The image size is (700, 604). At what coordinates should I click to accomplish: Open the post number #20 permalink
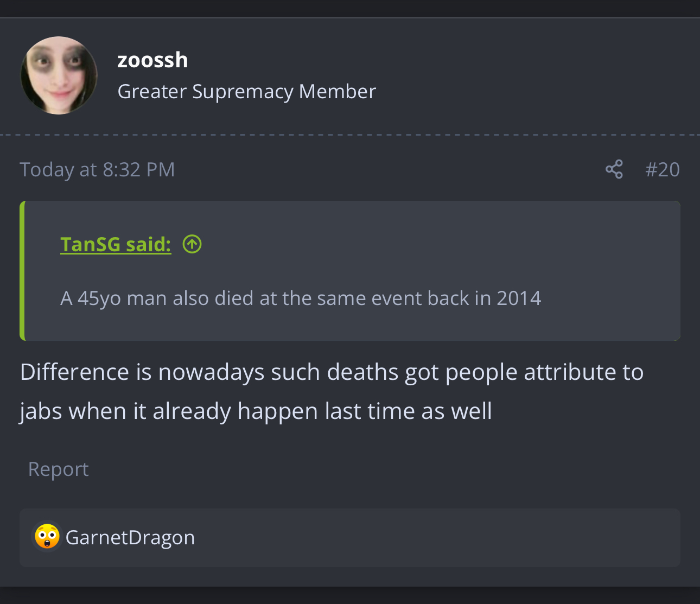pos(662,170)
